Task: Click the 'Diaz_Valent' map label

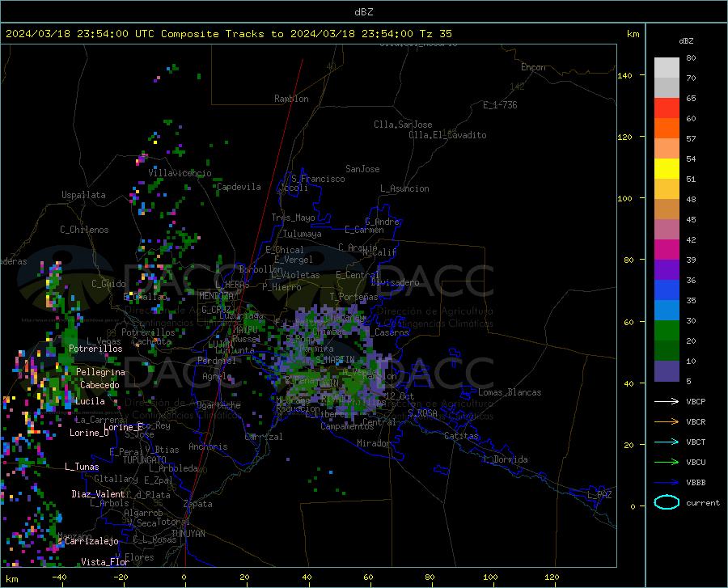Action: [x=98, y=494]
